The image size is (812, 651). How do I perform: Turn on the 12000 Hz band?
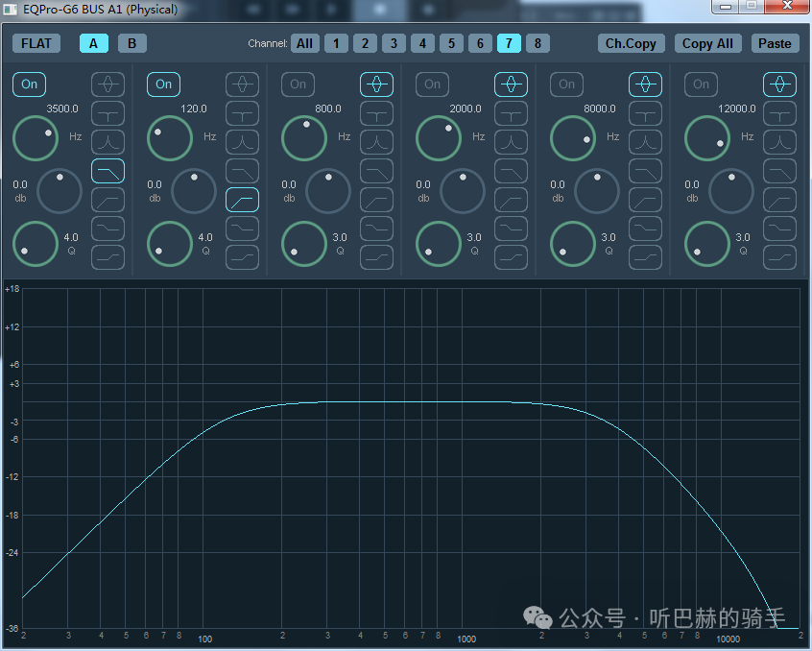pos(702,84)
